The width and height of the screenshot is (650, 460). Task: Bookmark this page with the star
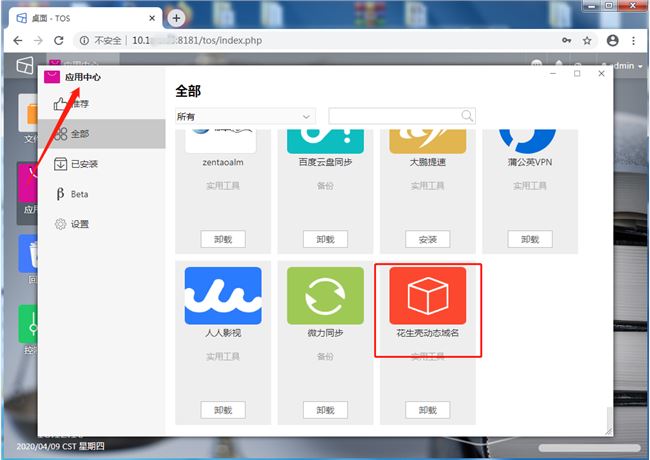pyautogui.click(x=587, y=40)
